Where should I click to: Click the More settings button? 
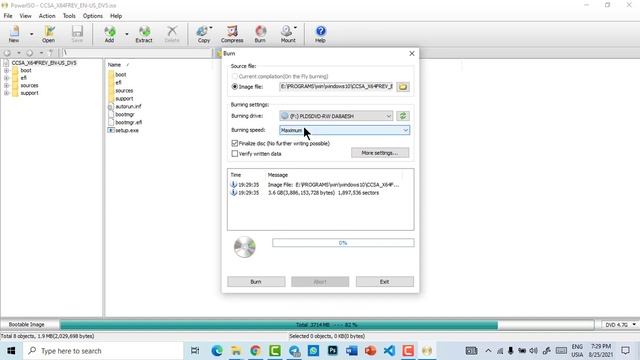coord(380,153)
